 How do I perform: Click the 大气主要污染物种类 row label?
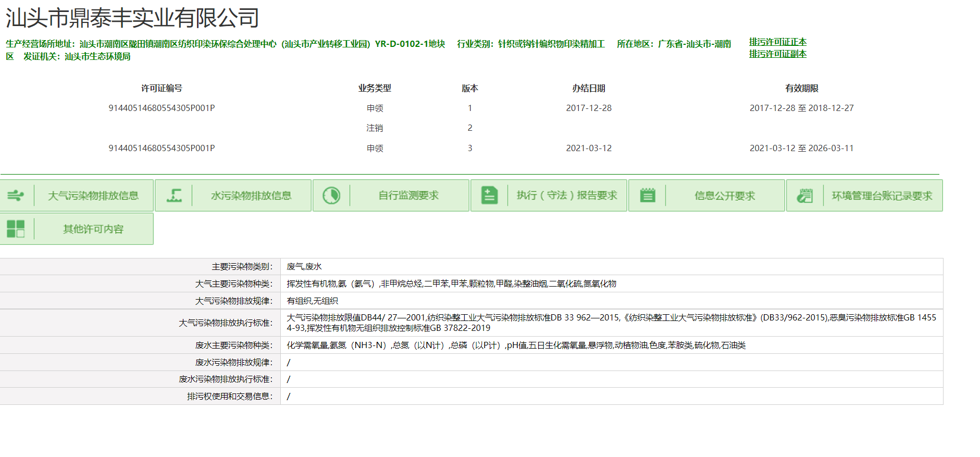(x=233, y=284)
